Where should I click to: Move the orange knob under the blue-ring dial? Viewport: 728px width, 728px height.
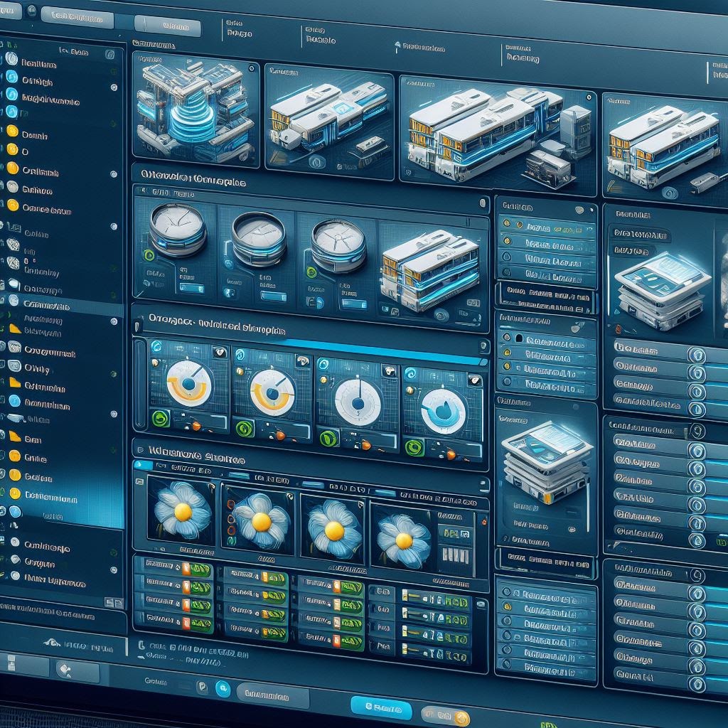pos(451,455)
